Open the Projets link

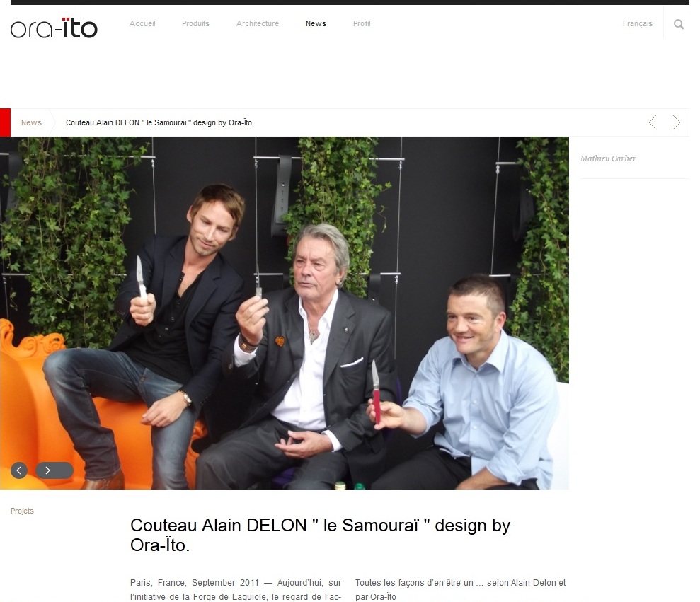(23, 511)
